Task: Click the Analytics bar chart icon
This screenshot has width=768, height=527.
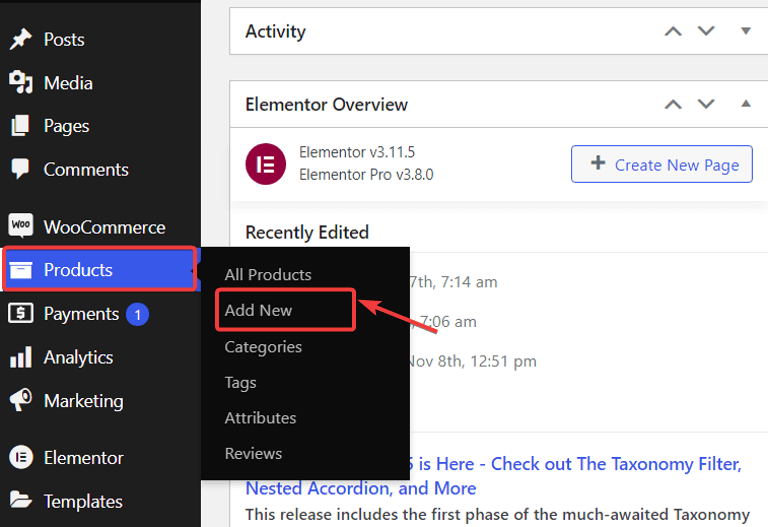Action: click(x=21, y=357)
